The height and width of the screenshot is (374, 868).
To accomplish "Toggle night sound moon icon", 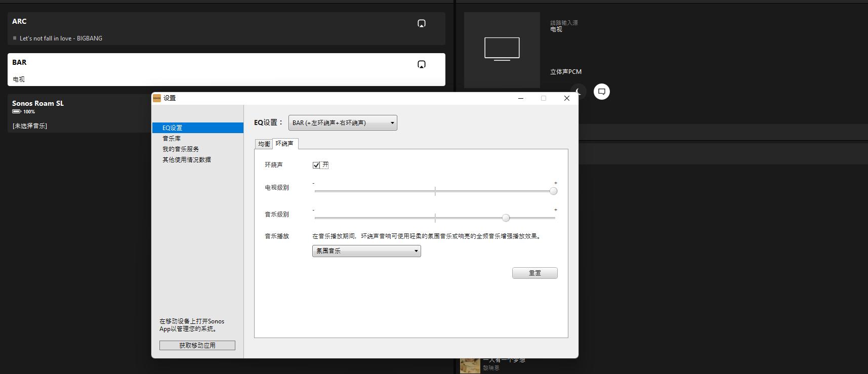I will point(578,92).
